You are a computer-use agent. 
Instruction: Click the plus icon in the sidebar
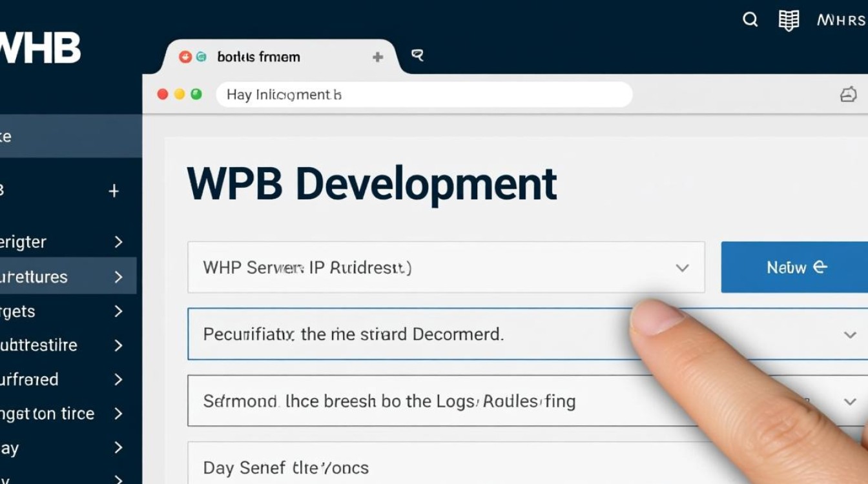114,191
